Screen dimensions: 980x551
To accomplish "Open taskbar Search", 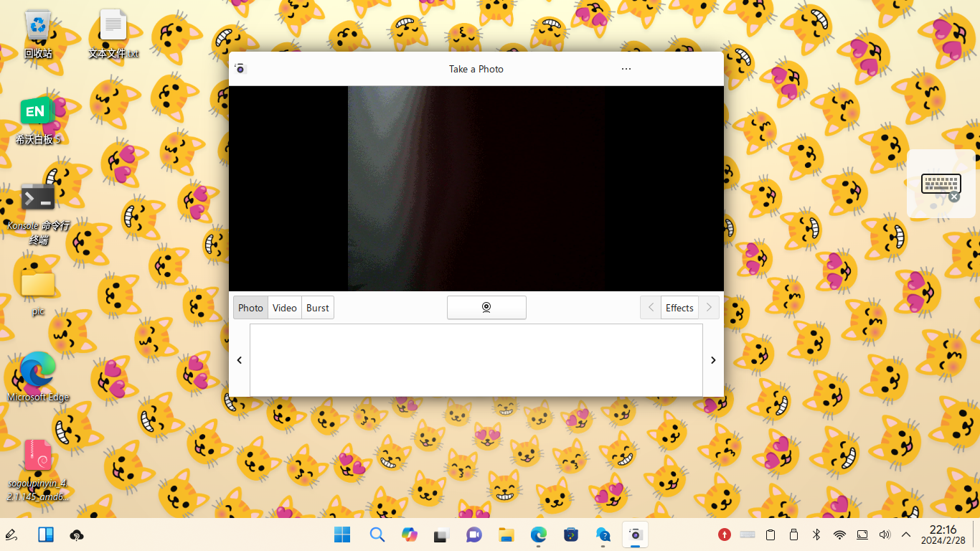I will pyautogui.click(x=377, y=534).
